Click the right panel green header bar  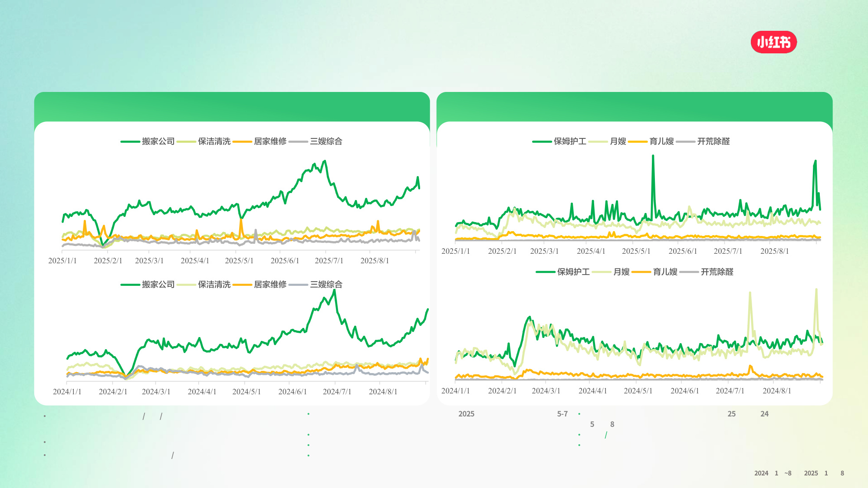click(634, 106)
